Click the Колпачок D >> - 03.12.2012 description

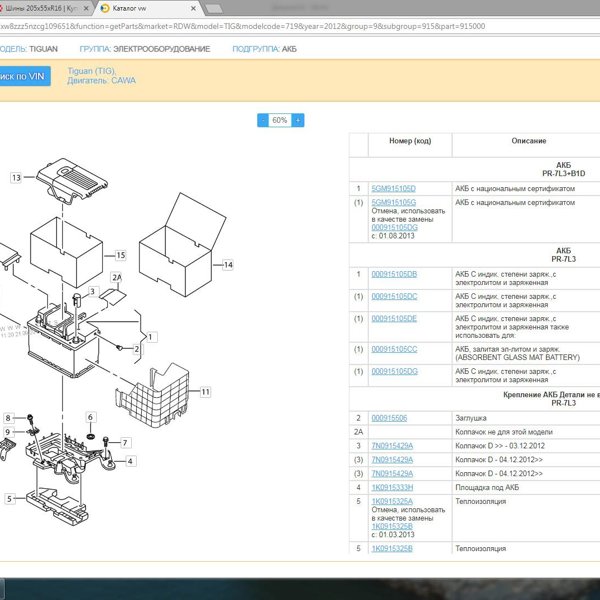tap(500, 446)
